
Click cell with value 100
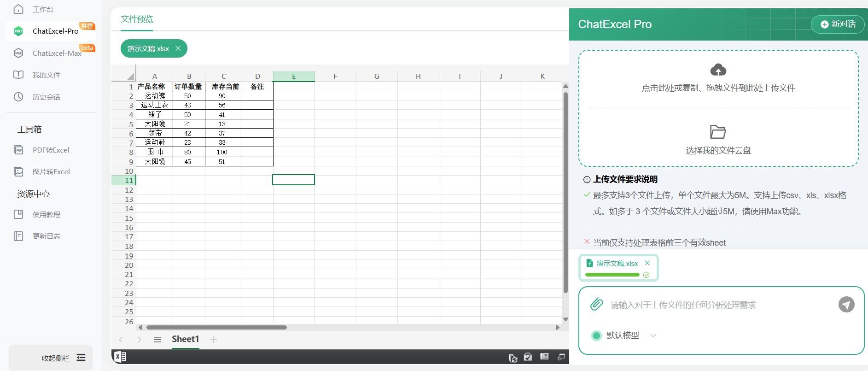(223, 152)
